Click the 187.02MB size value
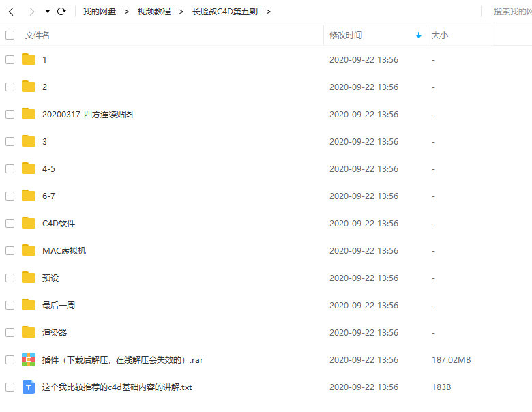 (x=452, y=360)
